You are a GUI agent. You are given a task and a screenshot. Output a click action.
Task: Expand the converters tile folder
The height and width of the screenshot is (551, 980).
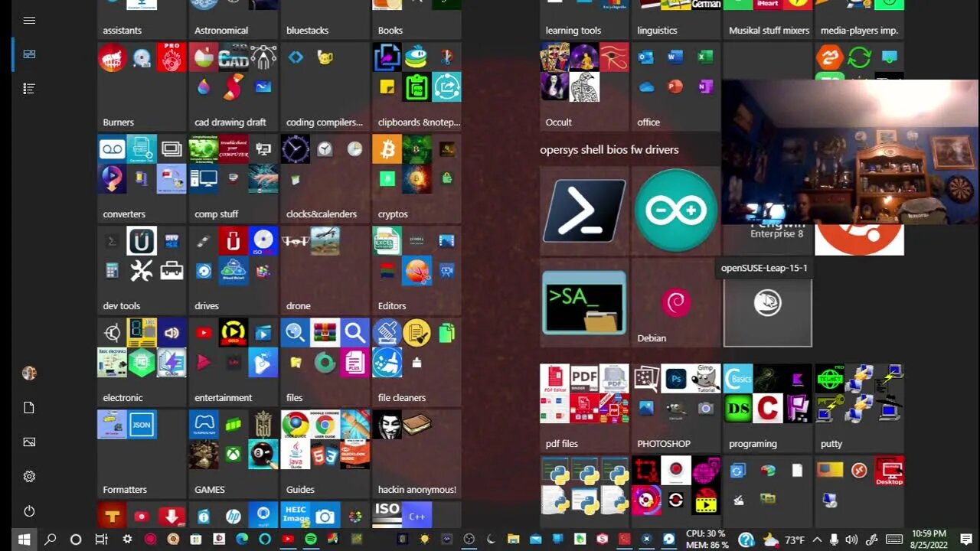click(x=142, y=178)
